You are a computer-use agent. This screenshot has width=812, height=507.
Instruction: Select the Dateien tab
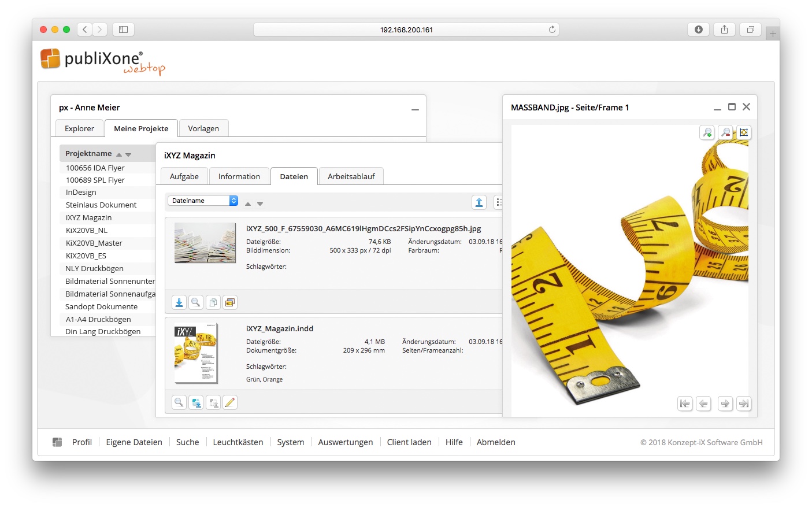294,176
